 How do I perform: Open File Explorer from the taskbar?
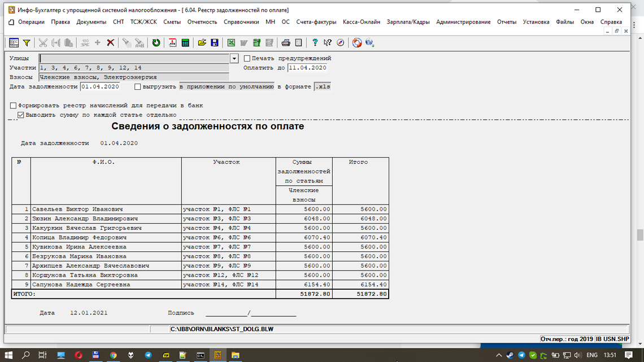click(x=236, y=355)
